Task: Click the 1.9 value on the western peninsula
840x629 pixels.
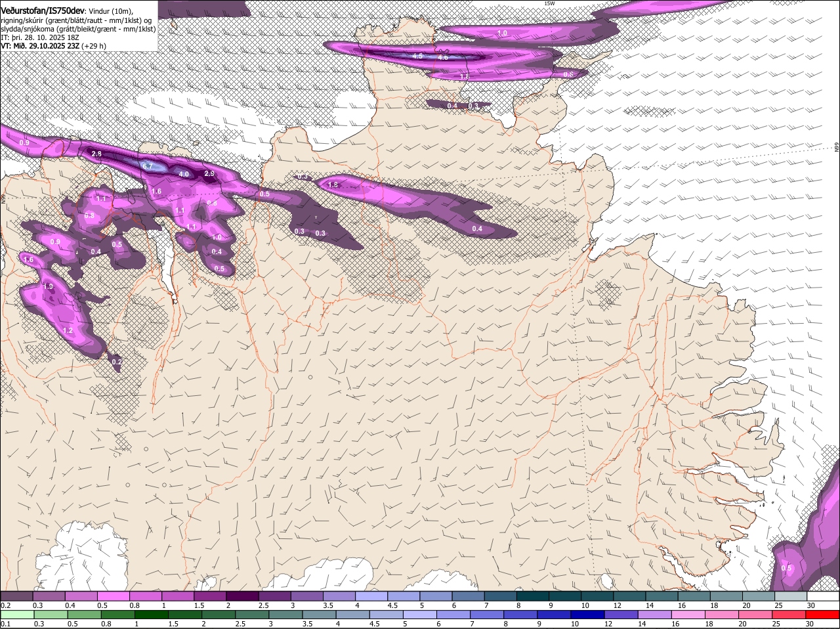Action: pyautogui.click(x=48, y=287)
